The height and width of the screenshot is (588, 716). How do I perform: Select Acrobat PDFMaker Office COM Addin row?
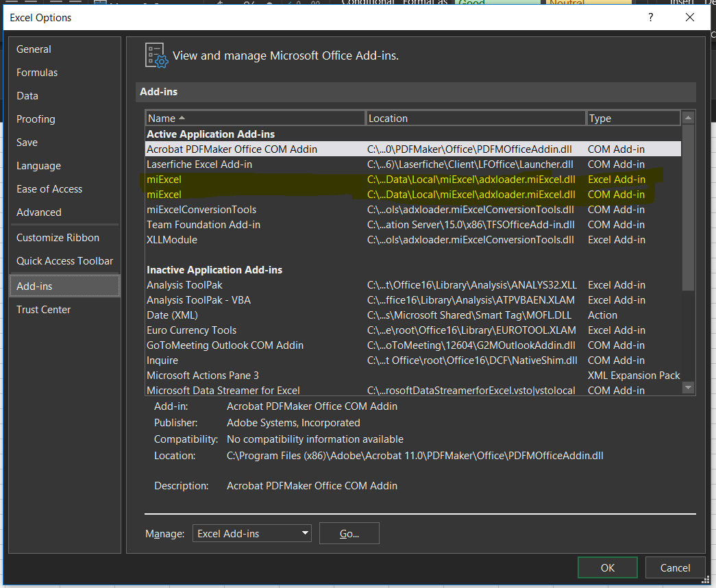coord(413,149)
